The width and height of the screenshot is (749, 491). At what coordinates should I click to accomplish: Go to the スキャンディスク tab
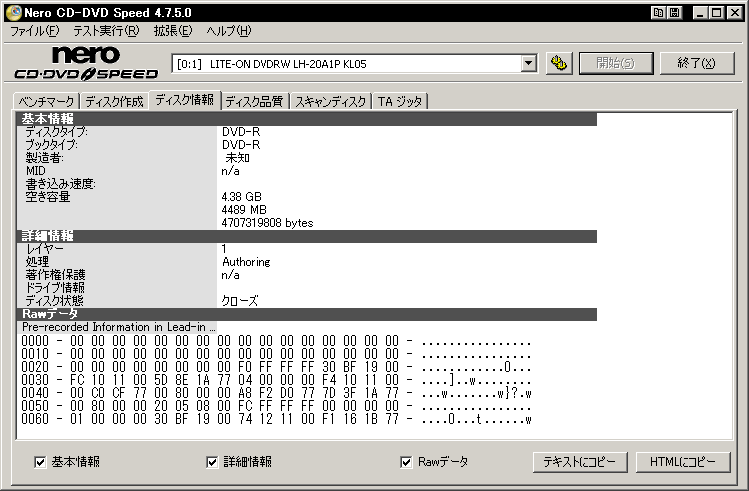[331, 101]
